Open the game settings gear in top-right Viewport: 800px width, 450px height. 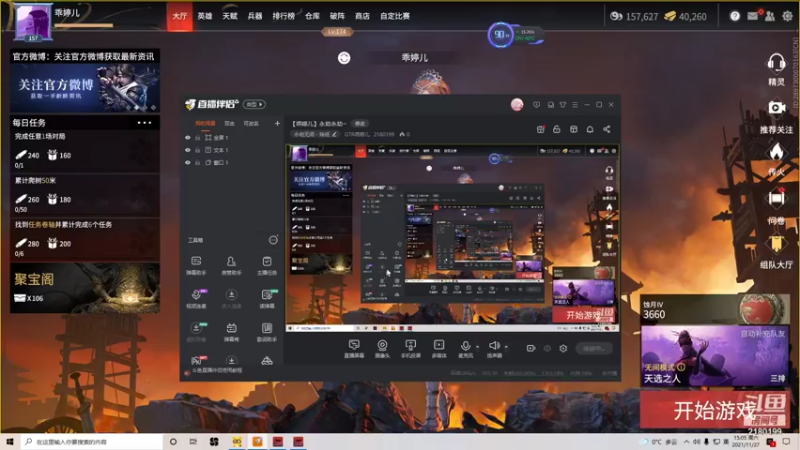point(787,16)
